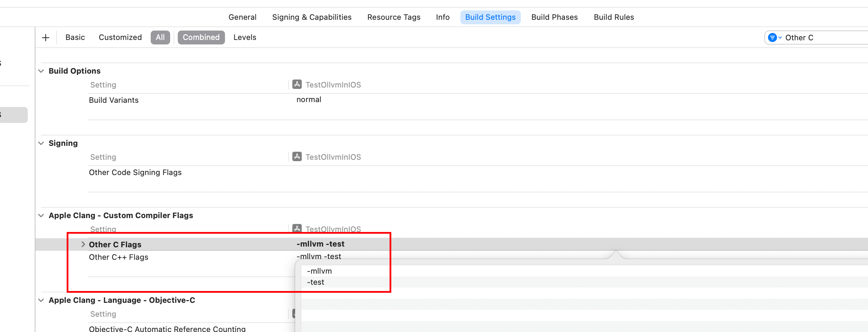This screenshot has height=332, width=868.
Task: Click the Other C search filter field
Action: pyautogui.click(x=823, y=38)
